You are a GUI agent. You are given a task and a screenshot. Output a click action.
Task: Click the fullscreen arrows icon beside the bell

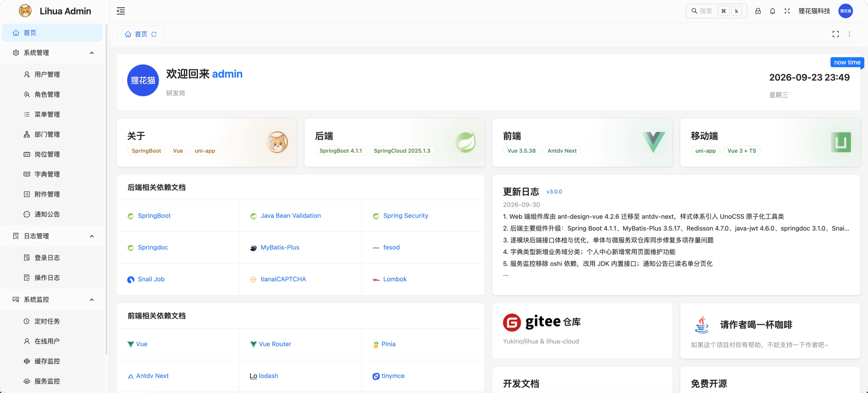point(787,11)
